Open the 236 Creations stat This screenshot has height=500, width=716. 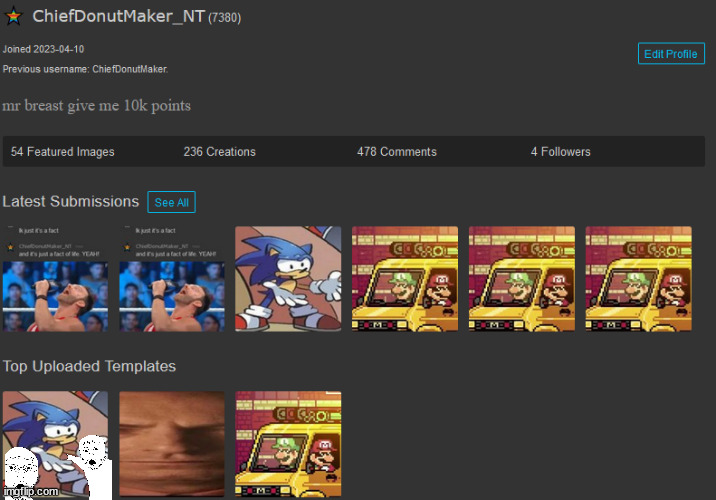(x=219, y=152)
